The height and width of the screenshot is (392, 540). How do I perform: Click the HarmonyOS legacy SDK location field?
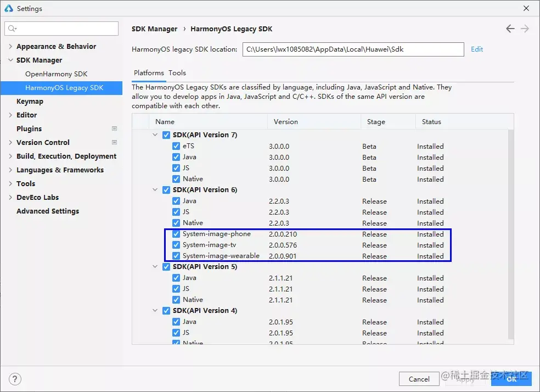coord(353,49)
